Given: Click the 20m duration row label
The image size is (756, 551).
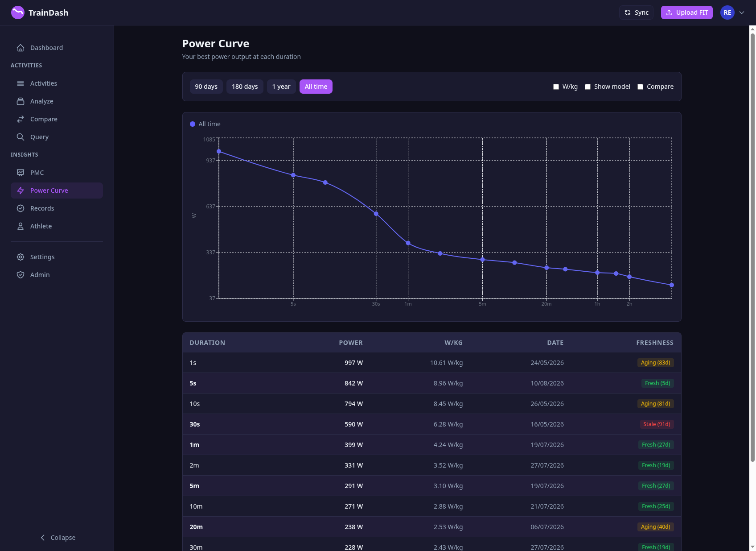Looking at the screenshot, I should coord(196,527).
